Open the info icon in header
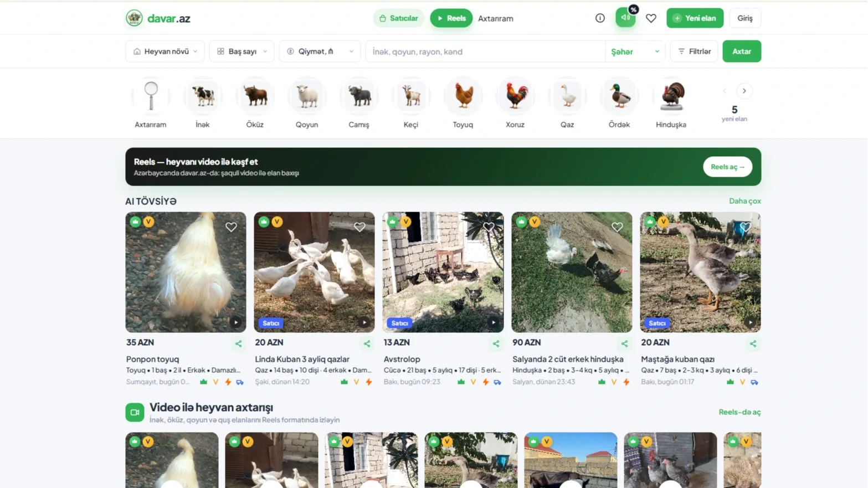The height and width of the screenshot is (488, 868). [x=600, y=18]
